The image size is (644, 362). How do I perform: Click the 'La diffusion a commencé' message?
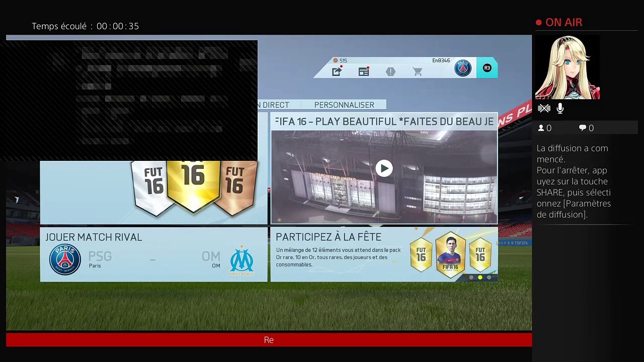(573, 154)
